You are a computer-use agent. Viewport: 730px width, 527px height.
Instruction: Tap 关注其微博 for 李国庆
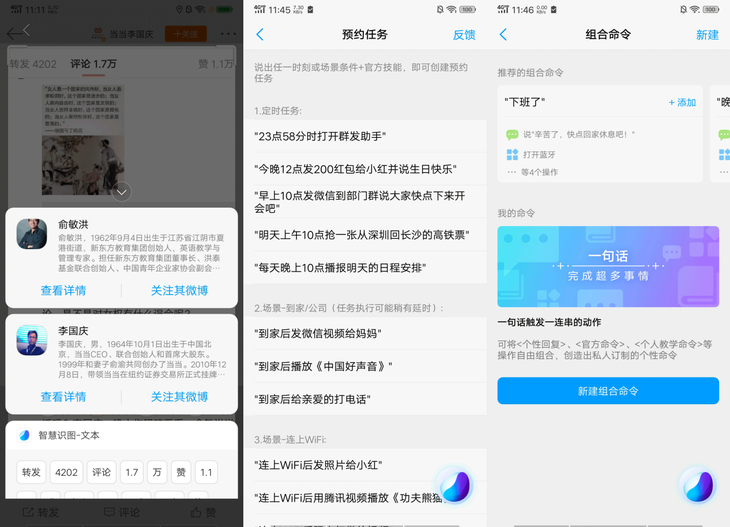pos(179,397)
